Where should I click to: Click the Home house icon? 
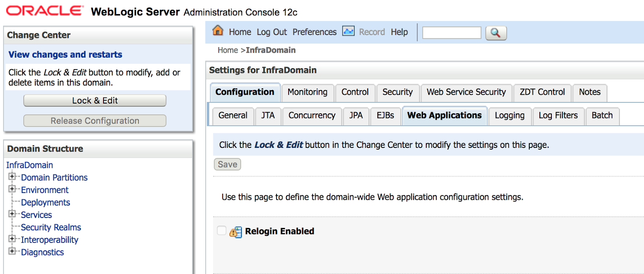(x=218, y=31)
